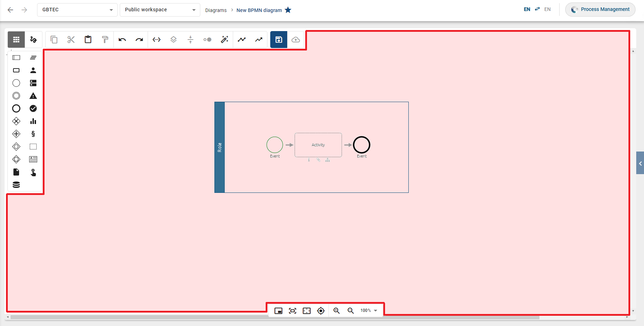Pick the intermediate event double circle shape

coord(16,96)
